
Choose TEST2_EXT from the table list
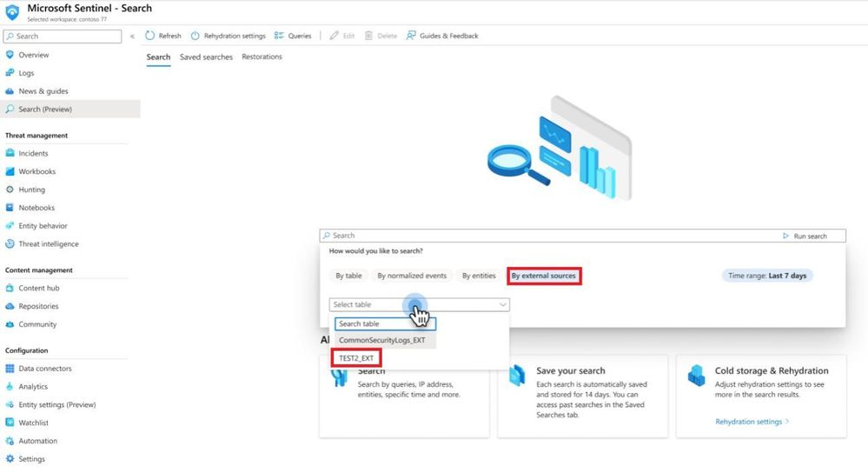point(356,358)
